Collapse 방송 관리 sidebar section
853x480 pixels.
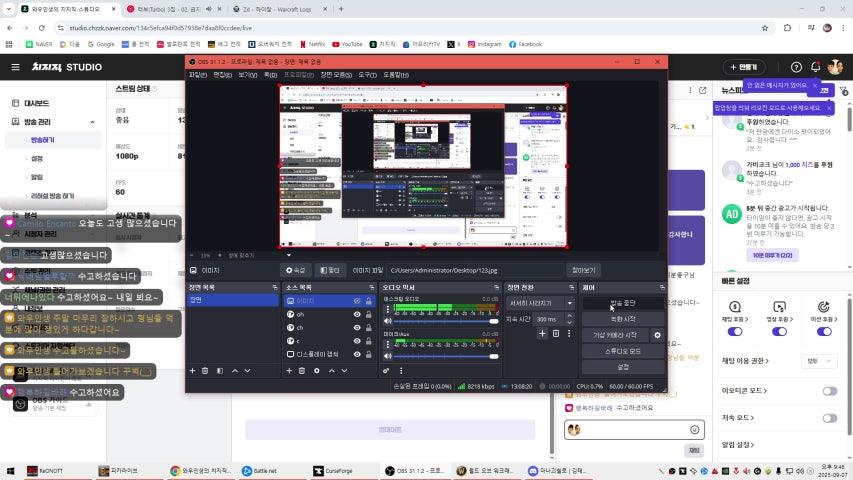point(92,122)
